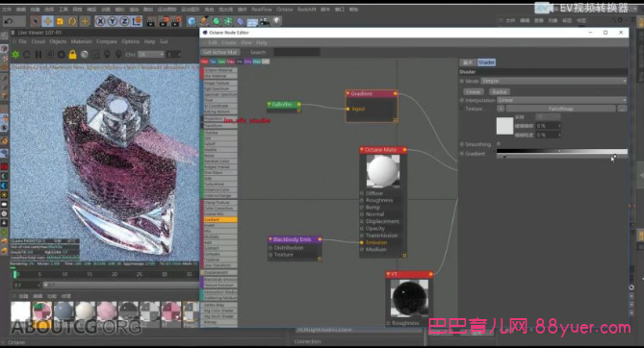The height and width of the screenshot is (348, 644).
Task: Collapse the Octane Mate node triangle
Action: (x=362, y=150)
